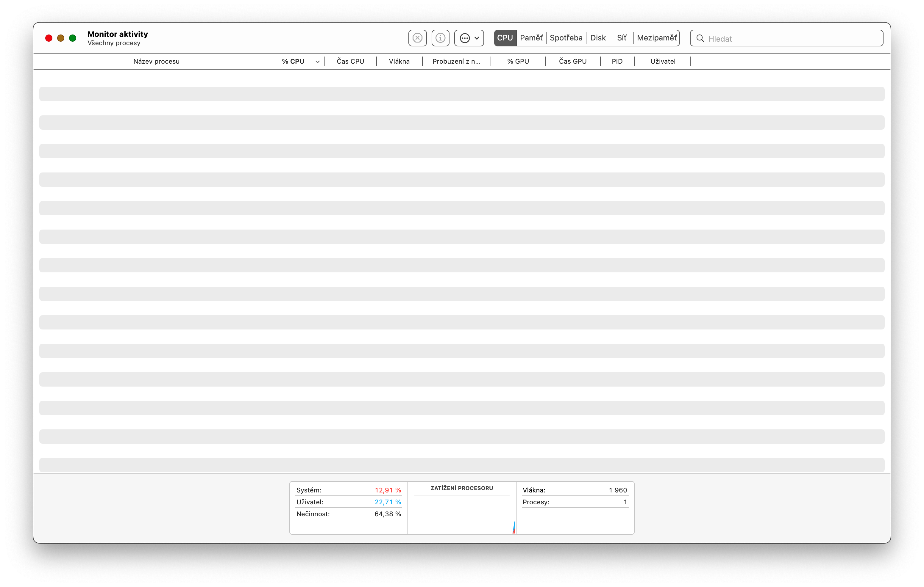Image resolution: width=924 pixels, height=587 pixels.
Task: Select the CPU tab
Action: pos(505,38)
